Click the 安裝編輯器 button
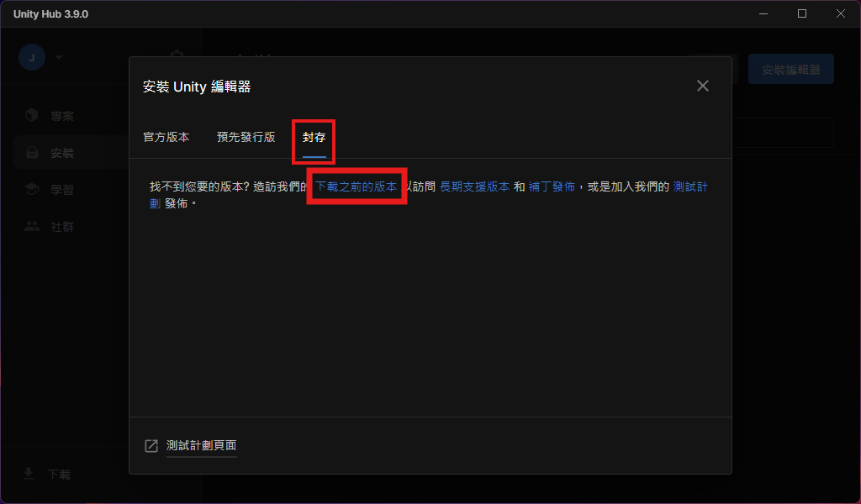 coord(790,69)
